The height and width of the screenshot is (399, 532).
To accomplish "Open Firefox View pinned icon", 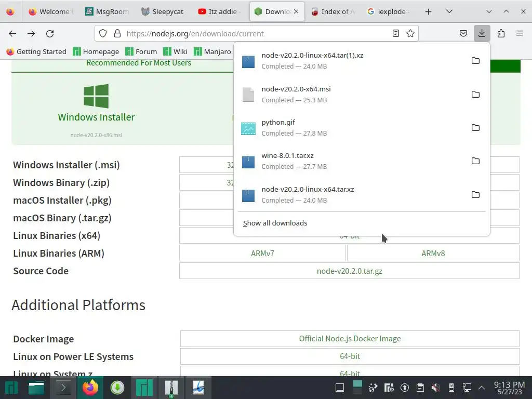I will coord(10,11).
